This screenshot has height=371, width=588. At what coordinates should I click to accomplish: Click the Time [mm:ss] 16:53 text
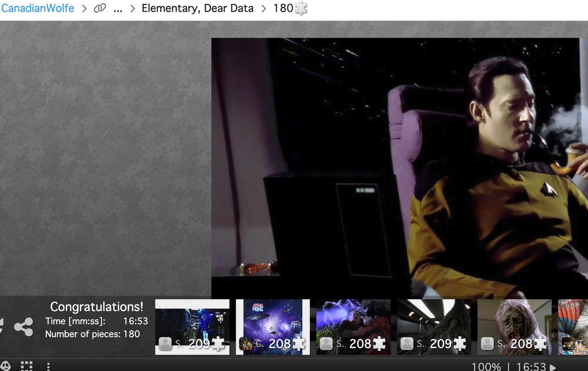97,321
